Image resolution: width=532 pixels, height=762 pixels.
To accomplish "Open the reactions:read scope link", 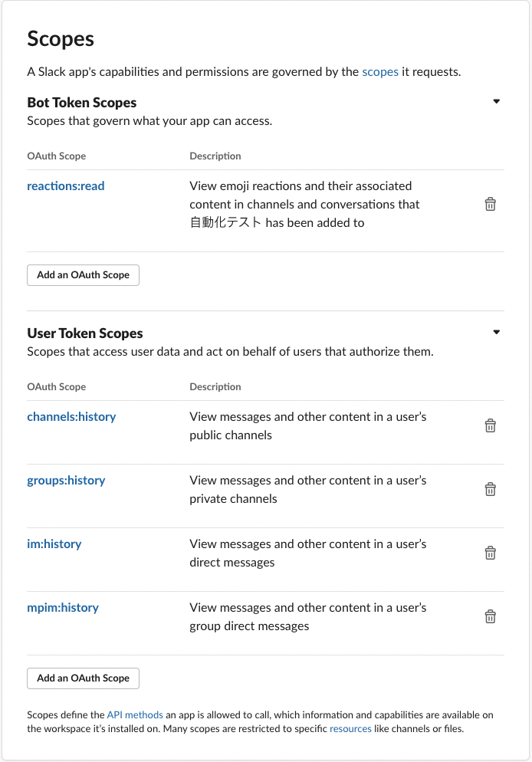I will (66, 186).
